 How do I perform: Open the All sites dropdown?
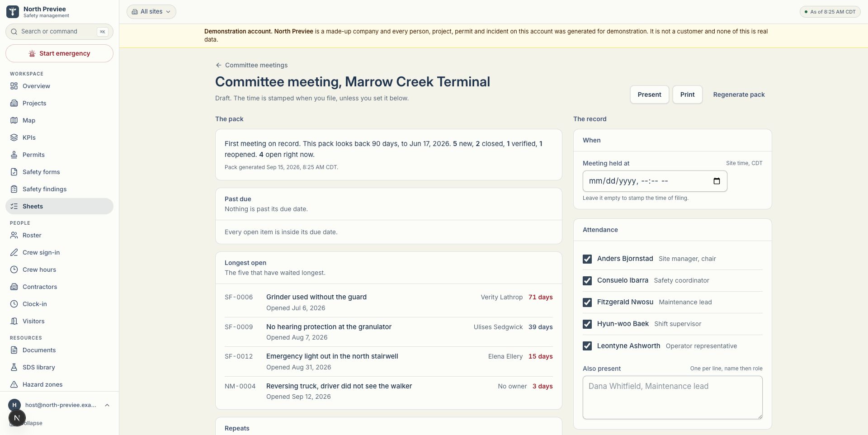coord(151,12)
